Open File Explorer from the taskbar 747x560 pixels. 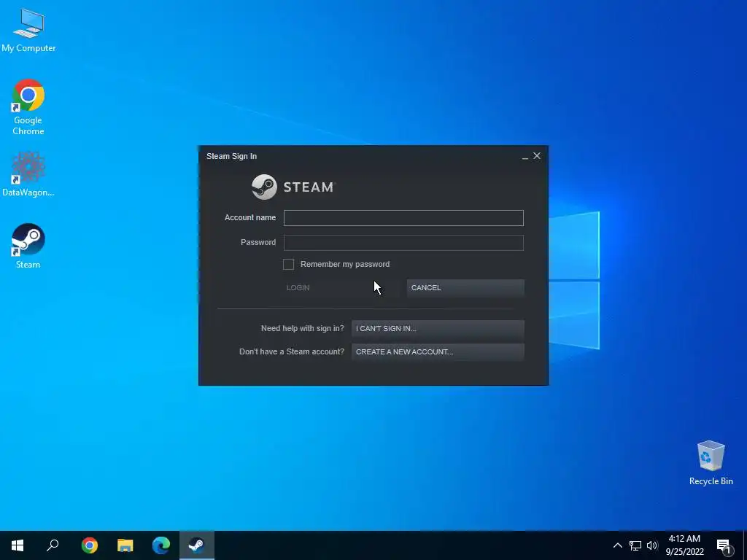click(125, 545)
